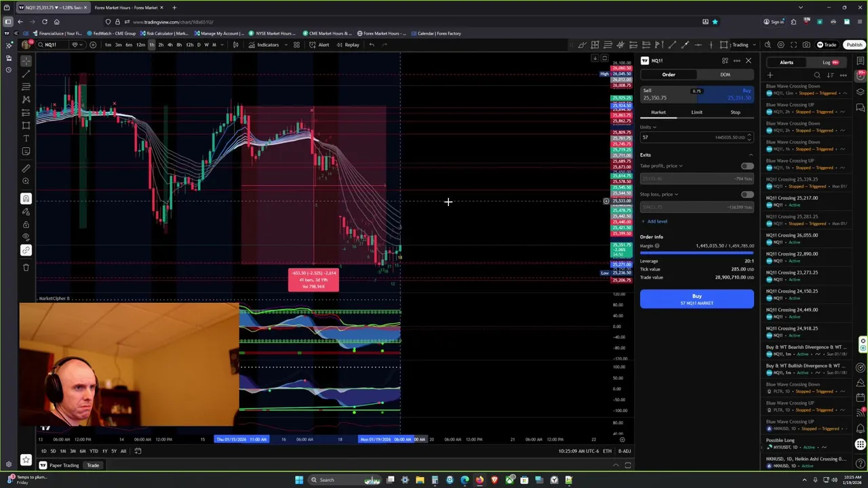
Task: Collapse the Exits section
Action: click(750, 155)
